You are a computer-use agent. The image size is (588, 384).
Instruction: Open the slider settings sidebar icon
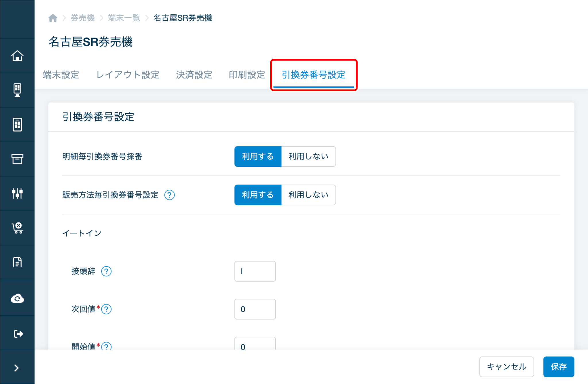coord(17,193)
